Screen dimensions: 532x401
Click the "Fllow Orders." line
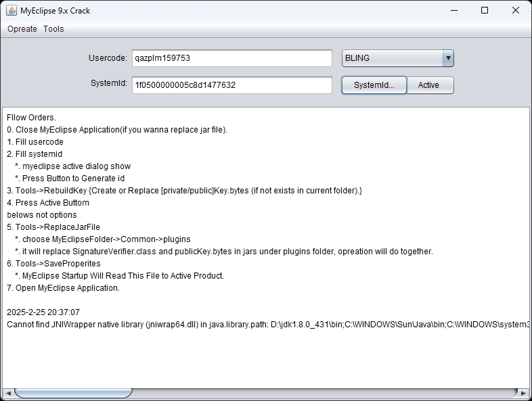point(32,118)
